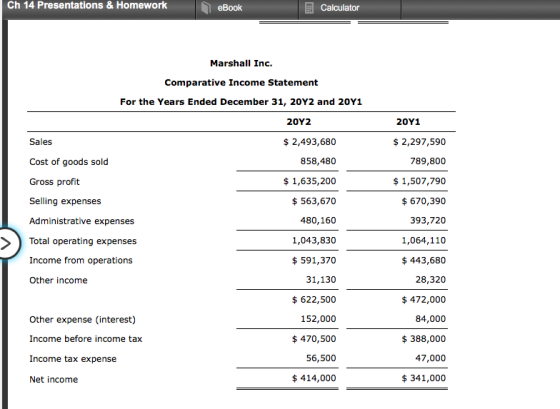Image resolution: width=560 pixels, height=409 pixels.
Task: Select other income 28,320
Action: tap(431, 280)
